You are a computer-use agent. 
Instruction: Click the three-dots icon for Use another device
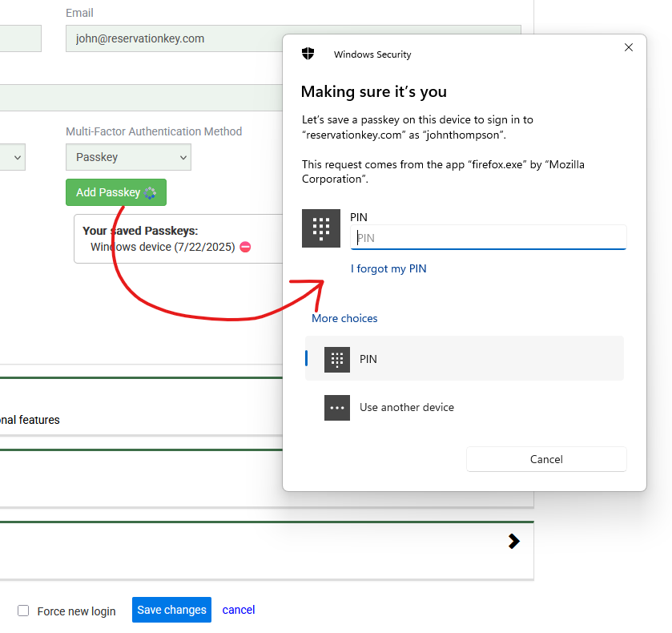pos(337,407)
